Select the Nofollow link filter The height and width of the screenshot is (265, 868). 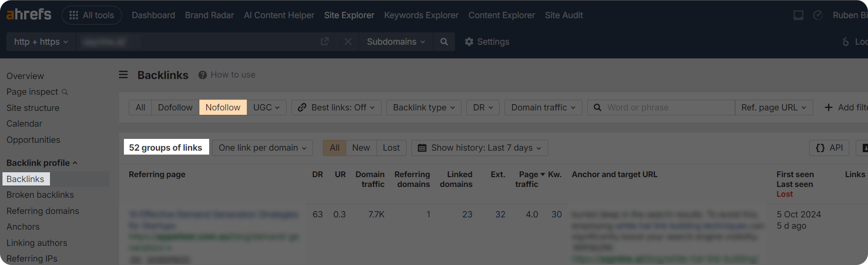pos(223,107)
